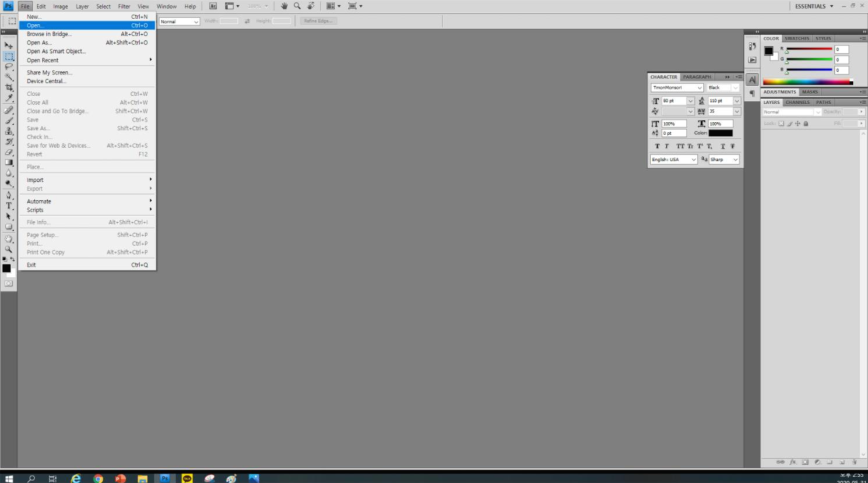The height and width of the screenshot is (483, 868).
Task: Select the Move tool
Action: click(9, 45)
